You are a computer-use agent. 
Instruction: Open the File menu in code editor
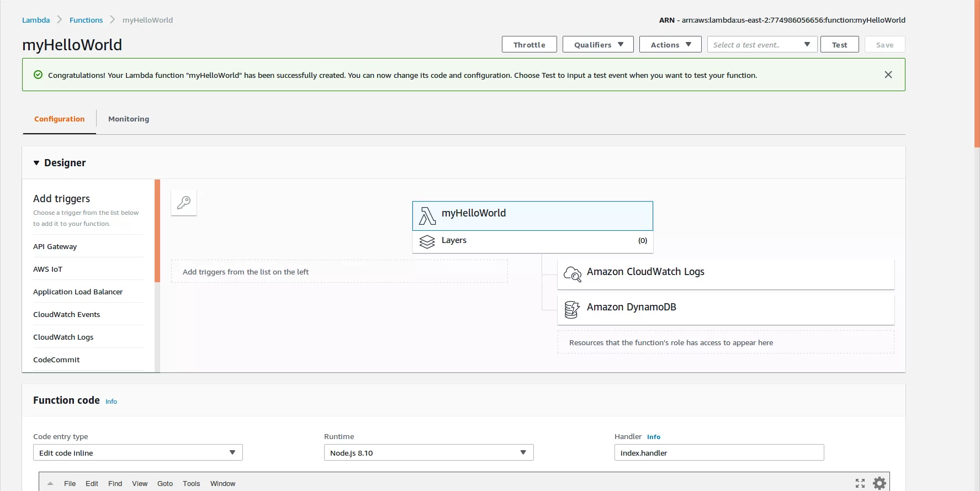pos(70,483)
